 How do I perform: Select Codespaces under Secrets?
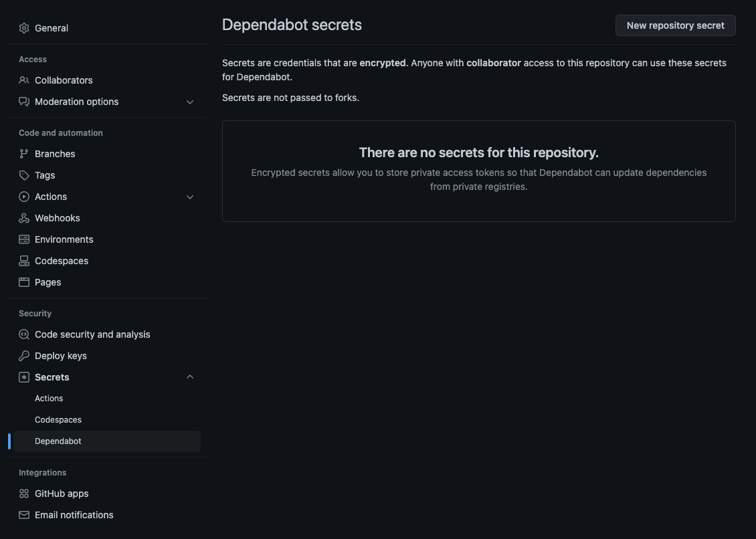(107, 420)
